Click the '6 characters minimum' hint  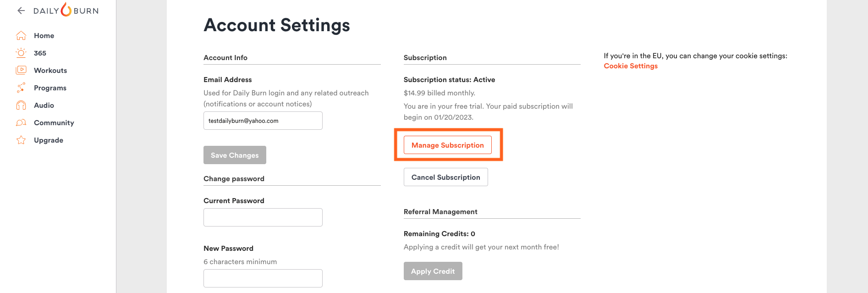click(240, 261)
